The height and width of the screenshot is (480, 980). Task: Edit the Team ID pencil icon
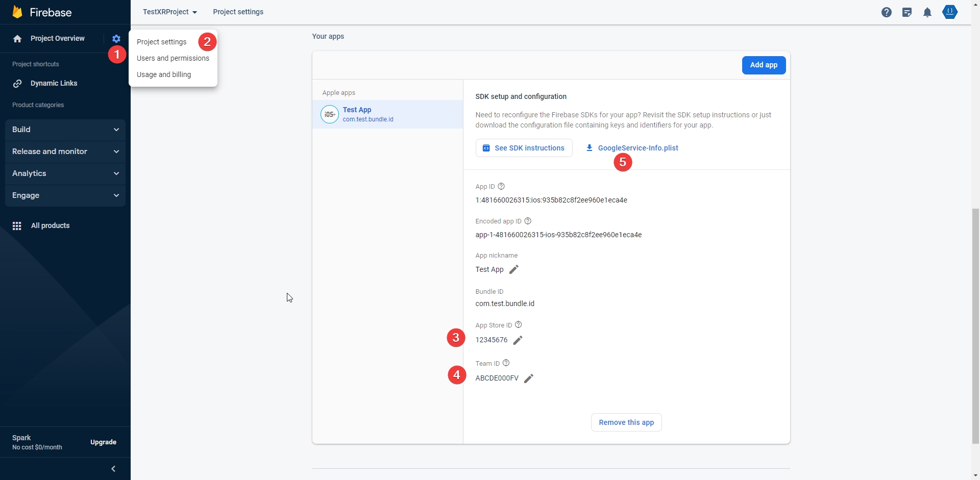tap(529, 378)
